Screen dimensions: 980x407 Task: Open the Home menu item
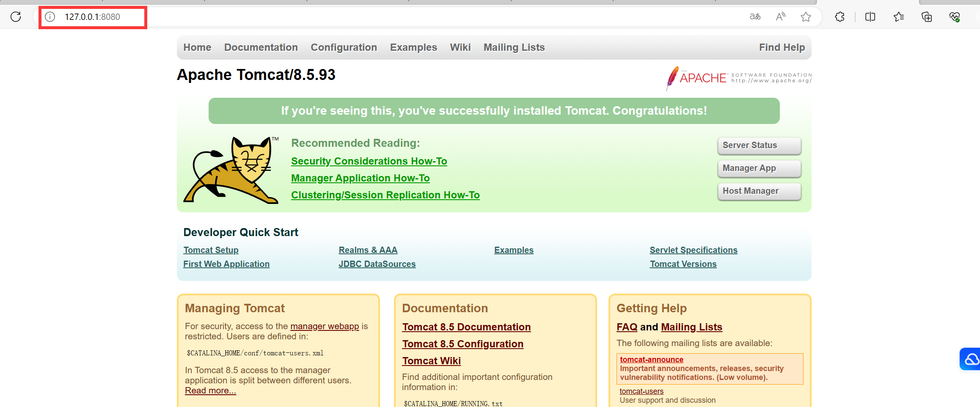coord(197,47)
